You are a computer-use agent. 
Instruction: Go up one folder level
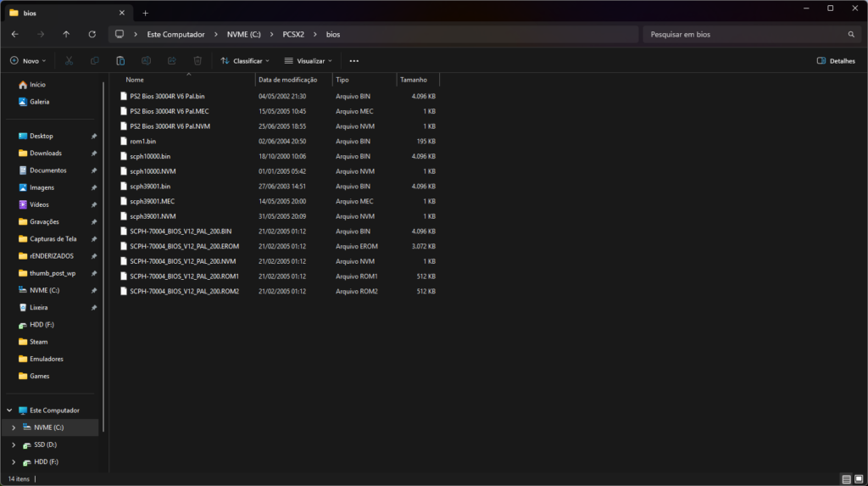point(66,34)
